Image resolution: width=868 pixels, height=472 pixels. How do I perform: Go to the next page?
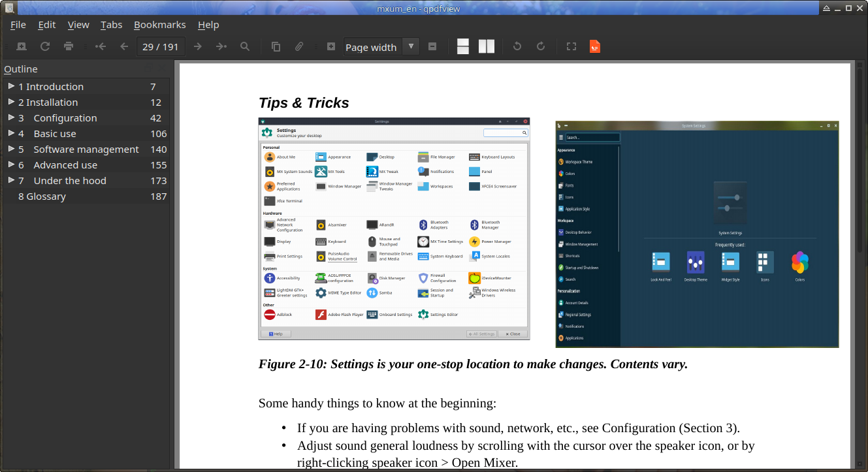point(198,46)
